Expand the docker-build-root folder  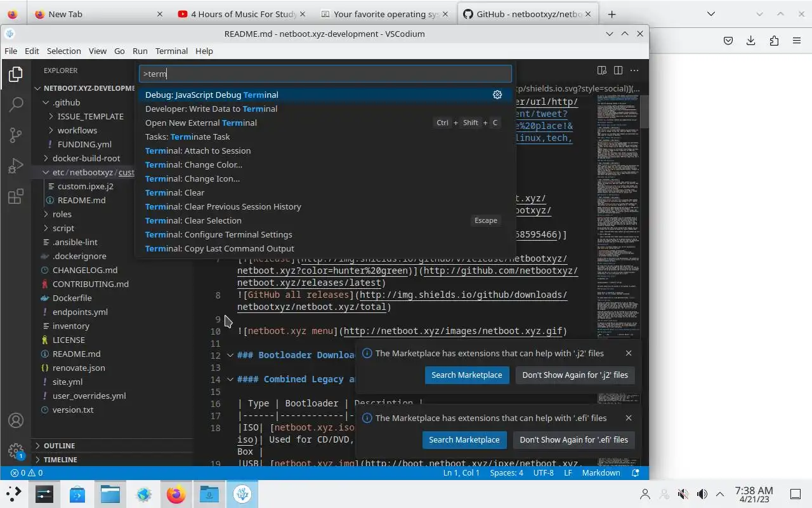[46, 158]
